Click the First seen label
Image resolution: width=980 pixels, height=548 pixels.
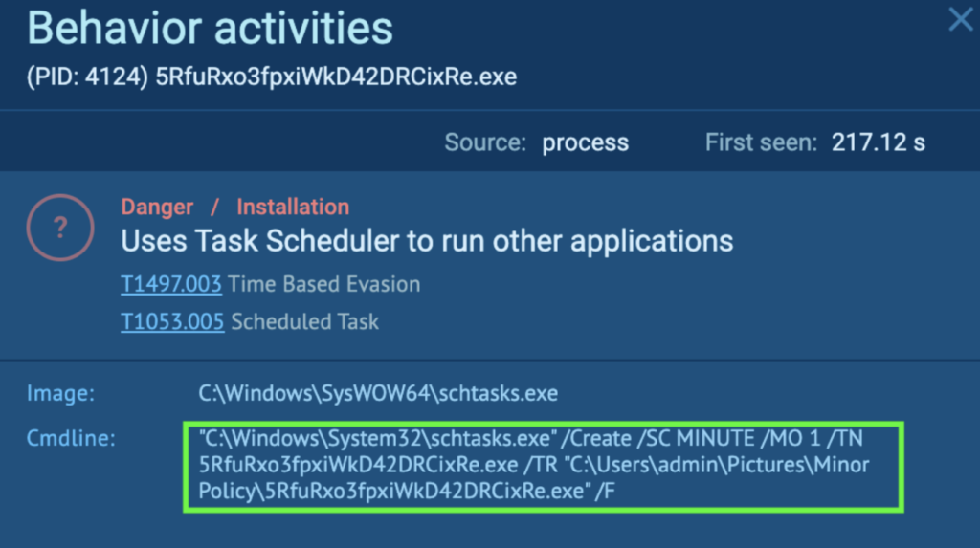coord(761,143)
